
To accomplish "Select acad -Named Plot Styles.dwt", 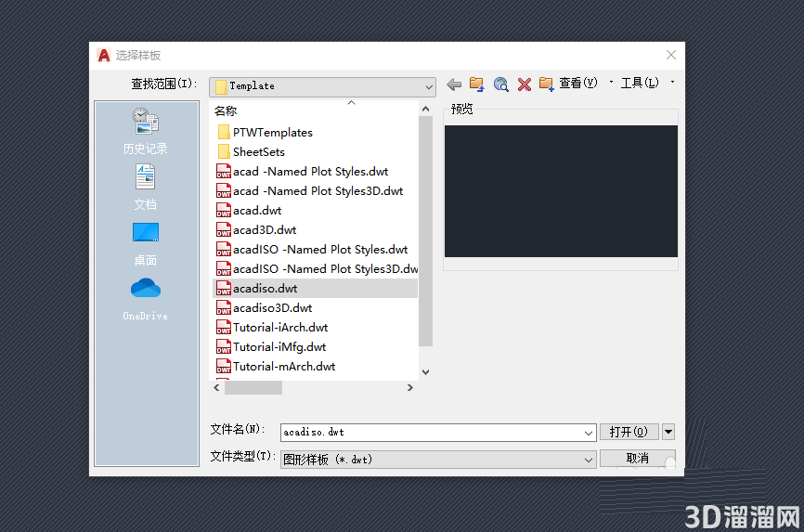I will (x=310, y=172).
